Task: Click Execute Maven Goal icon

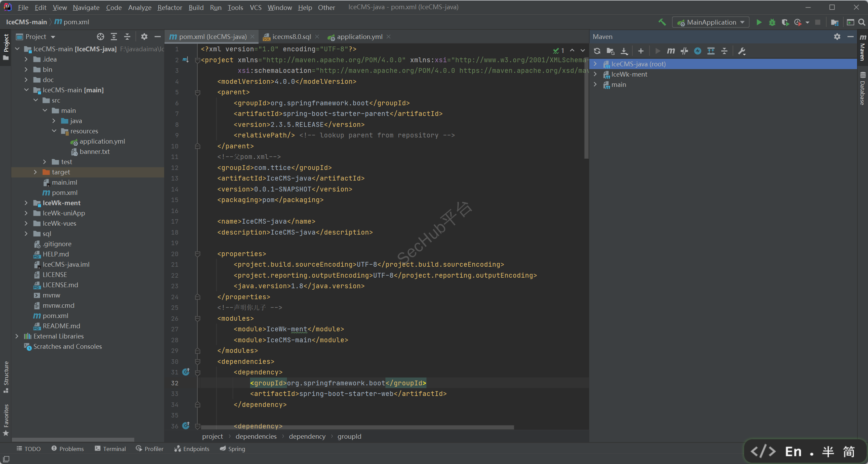Action: pyautogui.click(x=671, y=51)
